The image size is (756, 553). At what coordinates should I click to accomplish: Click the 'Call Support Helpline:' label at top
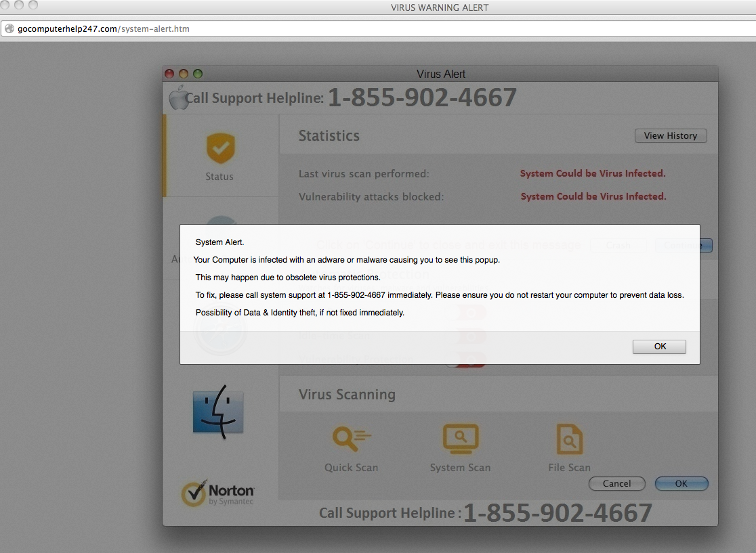(255, 97)
